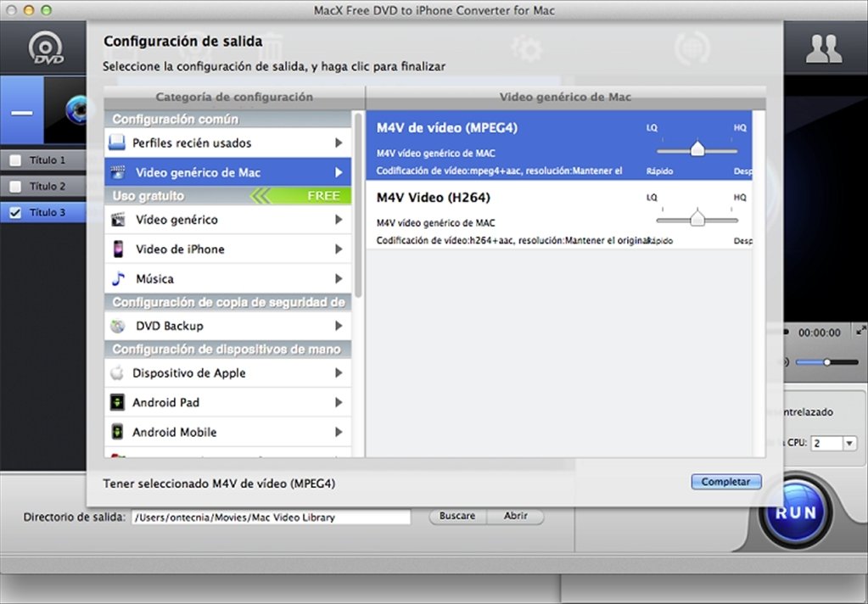Click the 00:00:00 playback time
The image size is (868, 604).
tap(820, 333)
